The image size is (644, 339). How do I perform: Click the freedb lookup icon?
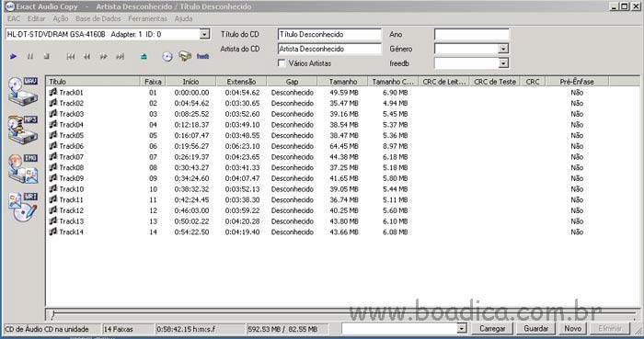[x=202, y=57]
